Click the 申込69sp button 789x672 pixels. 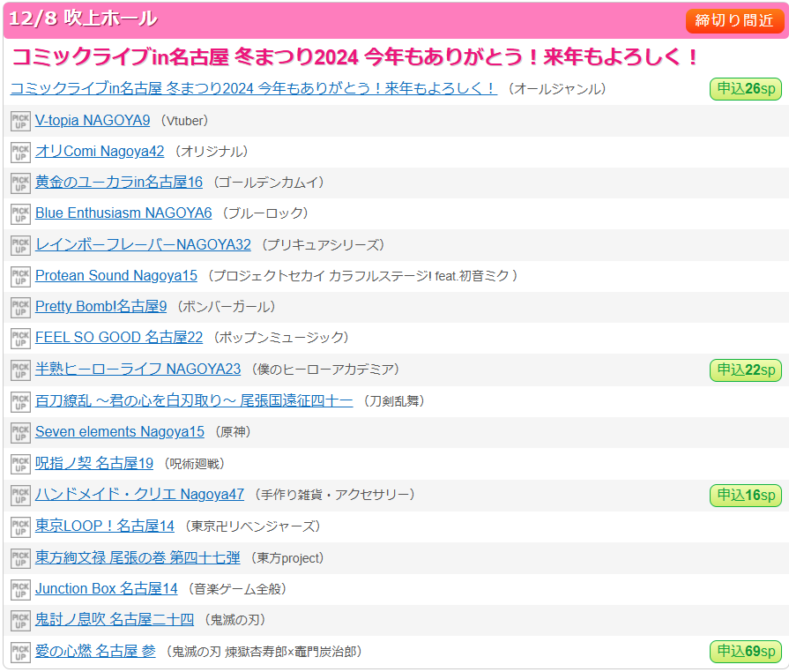[x=746, y=652]
